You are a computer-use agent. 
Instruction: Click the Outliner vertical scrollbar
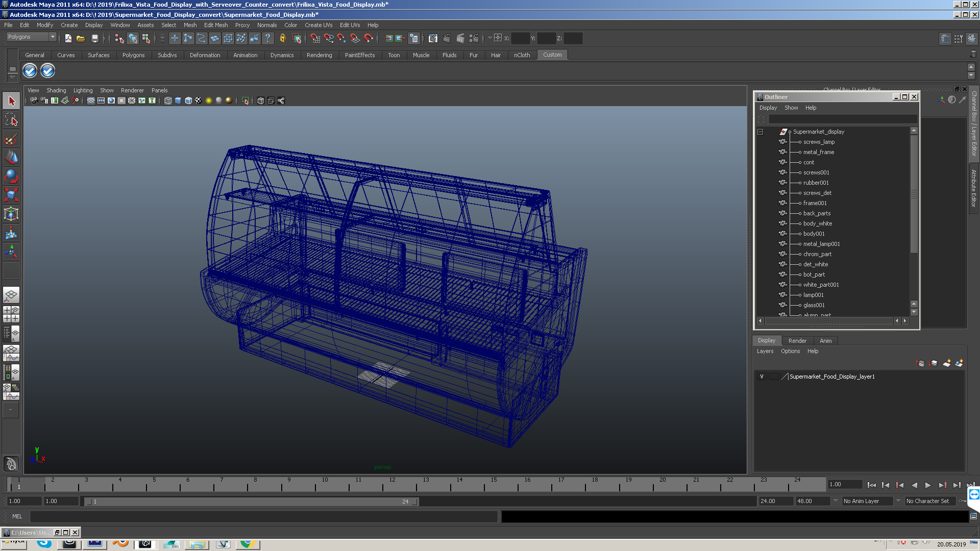[x=914, y=194]
